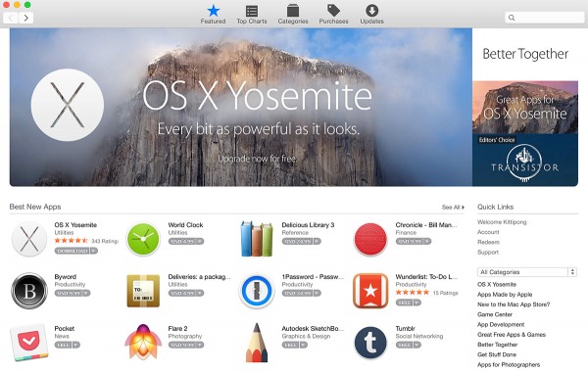Open Wunderlist's 15 Ratings stars
588x373 pixels.
tap(413, 293)
